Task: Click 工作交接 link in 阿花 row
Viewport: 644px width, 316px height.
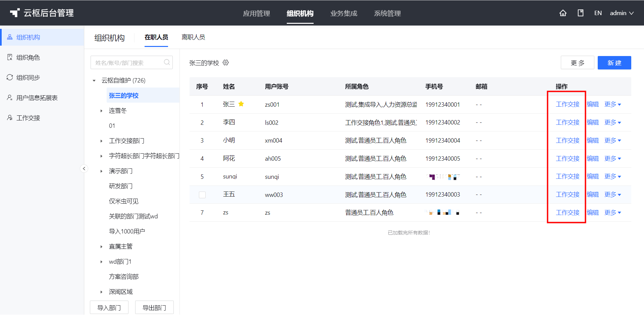Action: point(568,159)
